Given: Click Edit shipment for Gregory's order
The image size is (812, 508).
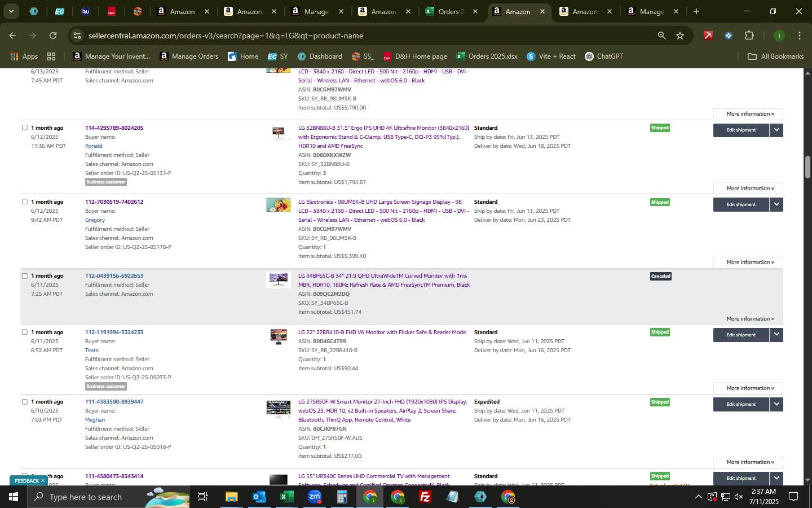Looking at the screenshot, I should (x=741, y=204).
